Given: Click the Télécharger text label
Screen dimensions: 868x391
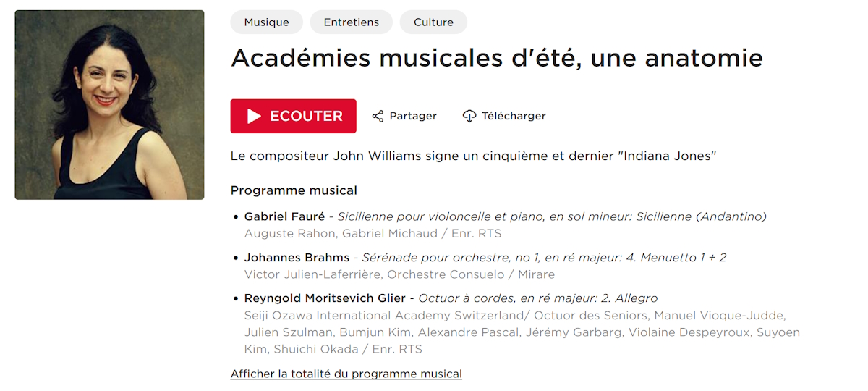Looking at the screenshot, I should tap(514, 116).
